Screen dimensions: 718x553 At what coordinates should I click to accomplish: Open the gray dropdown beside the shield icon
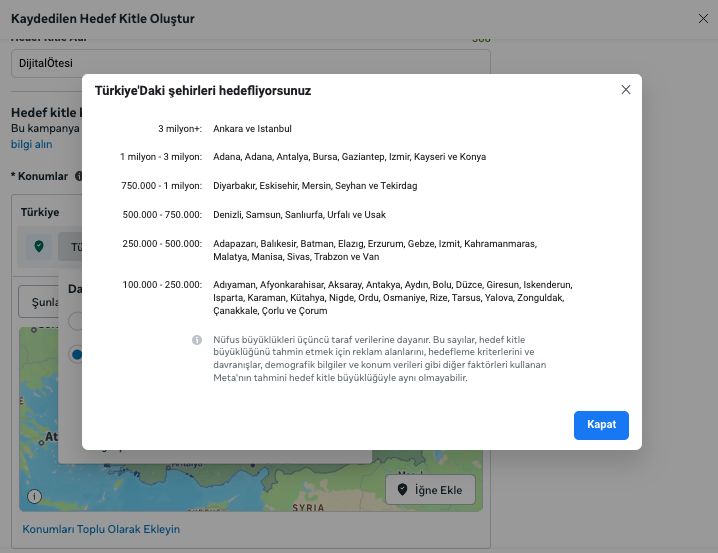tap(70, 246)
